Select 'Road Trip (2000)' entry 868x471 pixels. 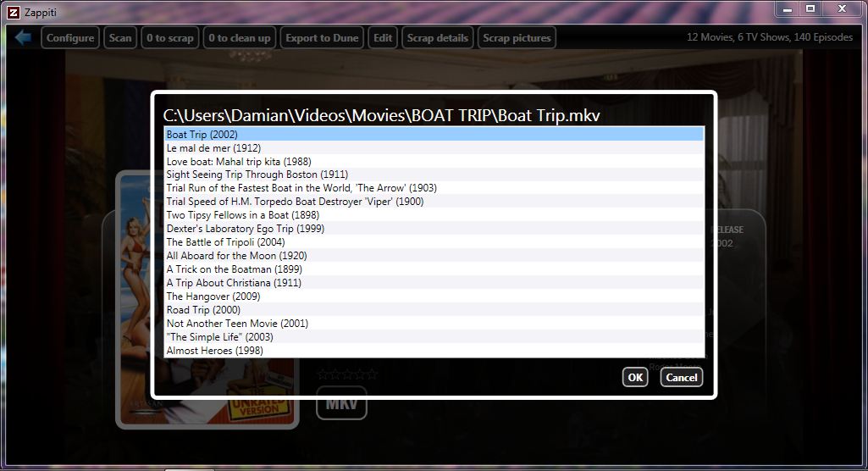click(x=434, y=310)
